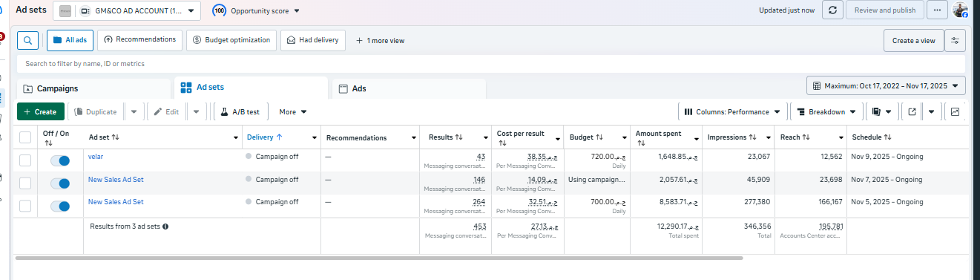This screenshot has width=980, height=280.
Task: Select the Recommendations view
Action: point(139,40)
